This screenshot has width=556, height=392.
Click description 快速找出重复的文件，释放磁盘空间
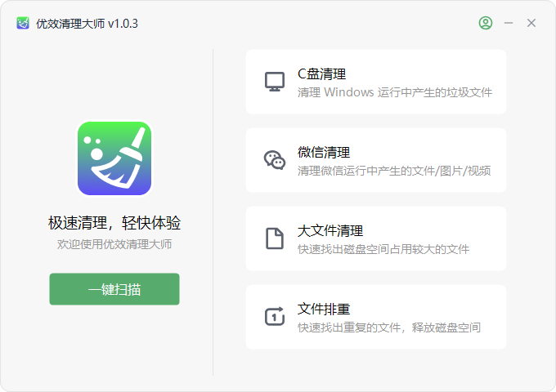[x=389, y=327]
